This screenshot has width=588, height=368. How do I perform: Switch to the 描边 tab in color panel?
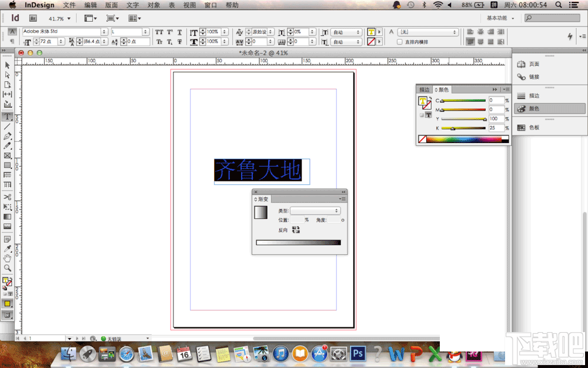pos(425,89)
